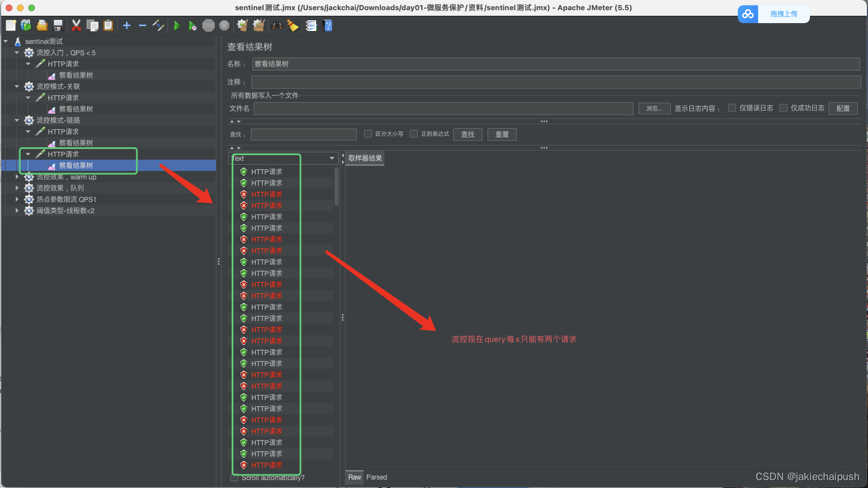Expand the 热点参数限流 QPS1 group
This screenshot has height=488, width=868.
coord(17,199)
